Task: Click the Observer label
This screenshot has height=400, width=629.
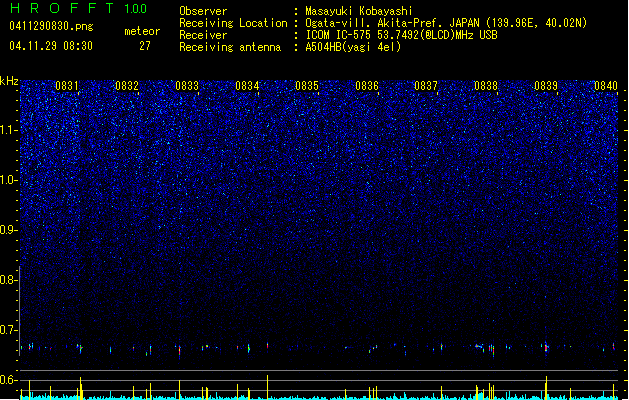Action: (x=203, y=11)
